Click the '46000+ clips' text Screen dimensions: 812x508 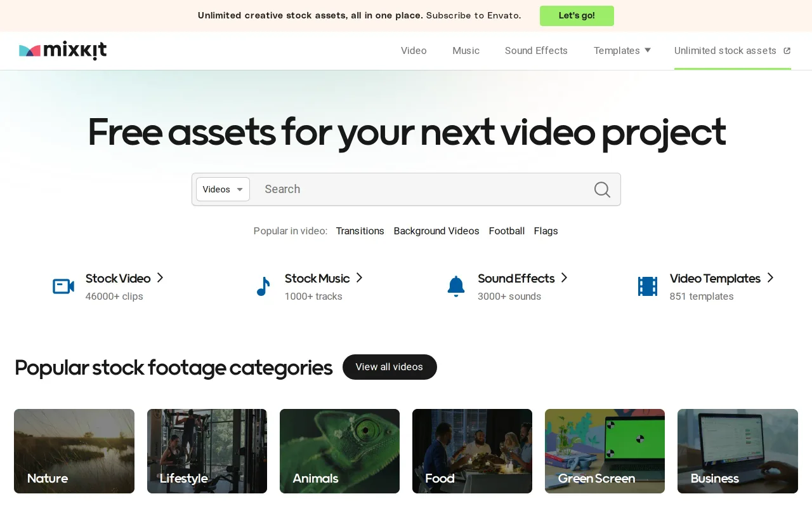click(x=114, y=297)
